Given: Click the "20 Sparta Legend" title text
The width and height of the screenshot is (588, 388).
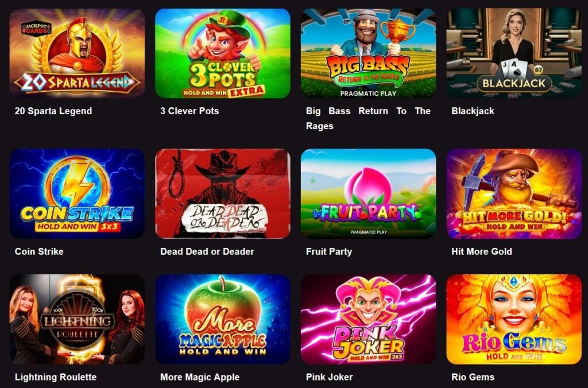Looking at the screenshot, I should point(53,111).
